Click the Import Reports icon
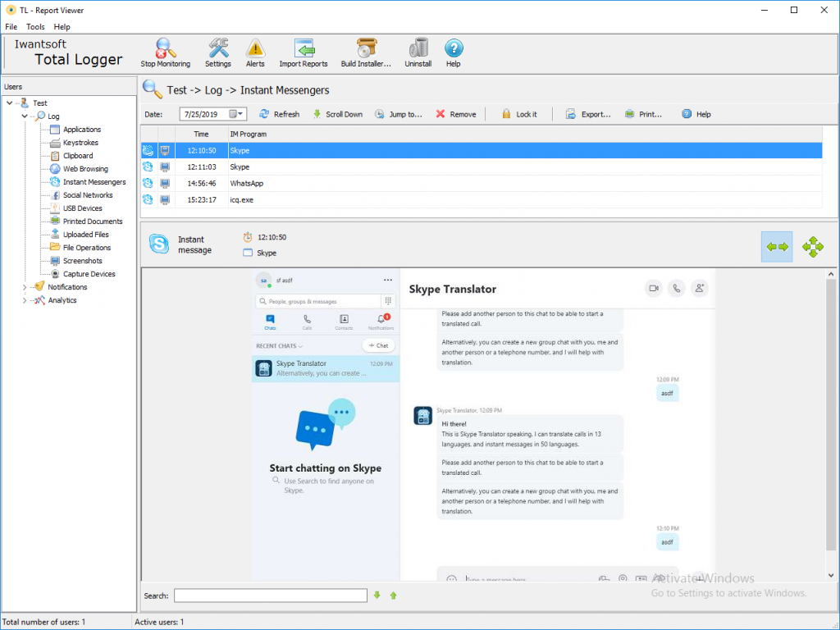Viewport: 840px width, 630px height. [x=304, y=49]
